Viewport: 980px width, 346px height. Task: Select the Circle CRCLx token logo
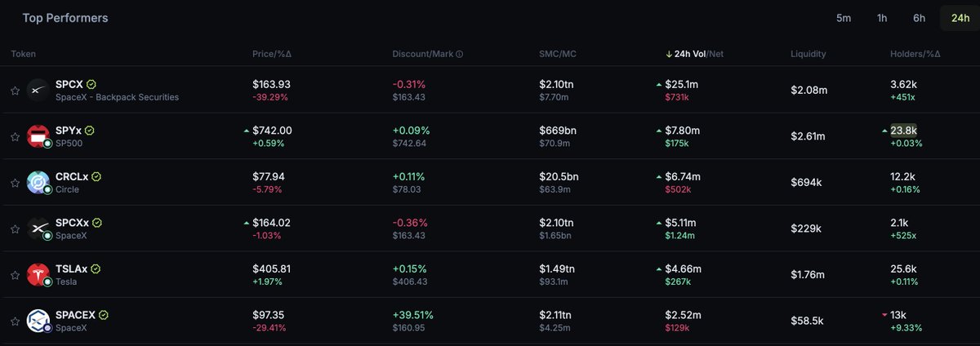click(38, 183)
